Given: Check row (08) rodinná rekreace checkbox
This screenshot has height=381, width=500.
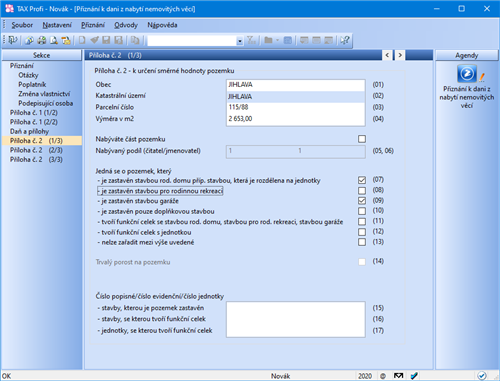Looking at the screenshot, I should (x=362, y=191).
